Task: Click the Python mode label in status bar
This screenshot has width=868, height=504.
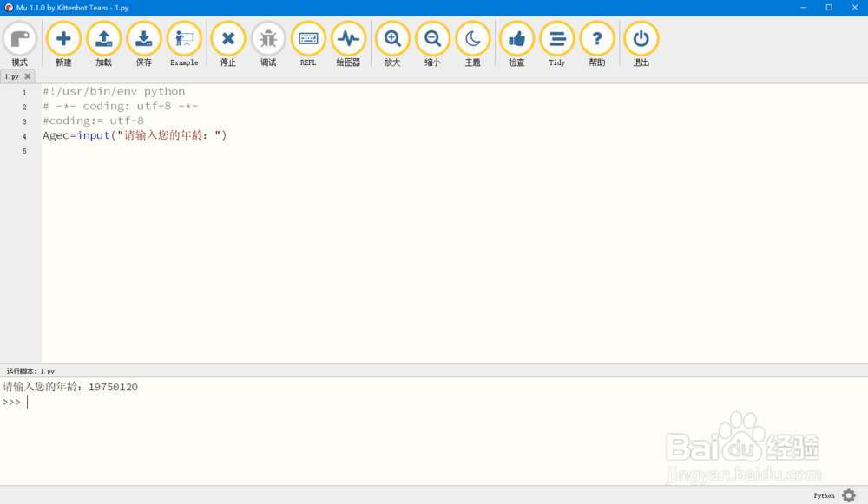Action: click(824, 495)
